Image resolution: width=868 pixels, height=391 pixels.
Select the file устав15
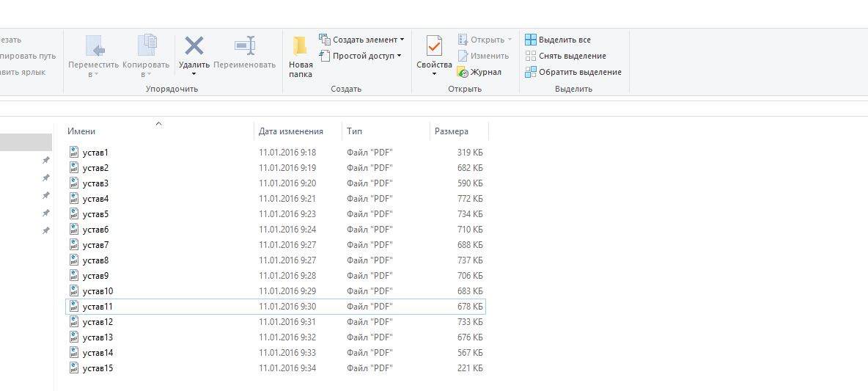pos(98,368)
